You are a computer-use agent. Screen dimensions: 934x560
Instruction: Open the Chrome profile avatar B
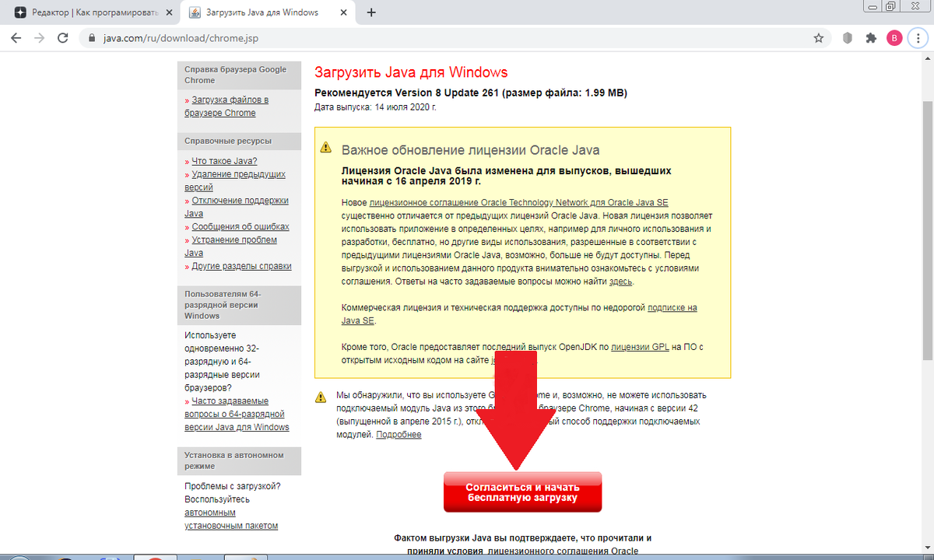(x=894, y=37)
